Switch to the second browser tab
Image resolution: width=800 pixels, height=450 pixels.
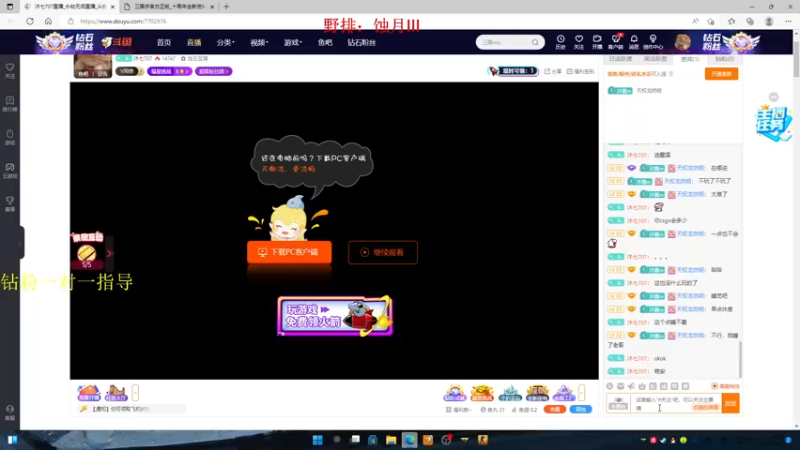[168, 7]
